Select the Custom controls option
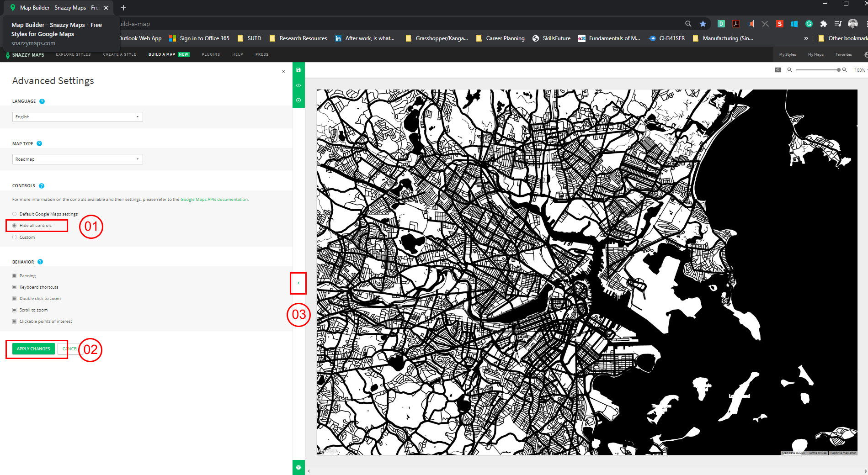868x475 pixels. coord(15,237)
